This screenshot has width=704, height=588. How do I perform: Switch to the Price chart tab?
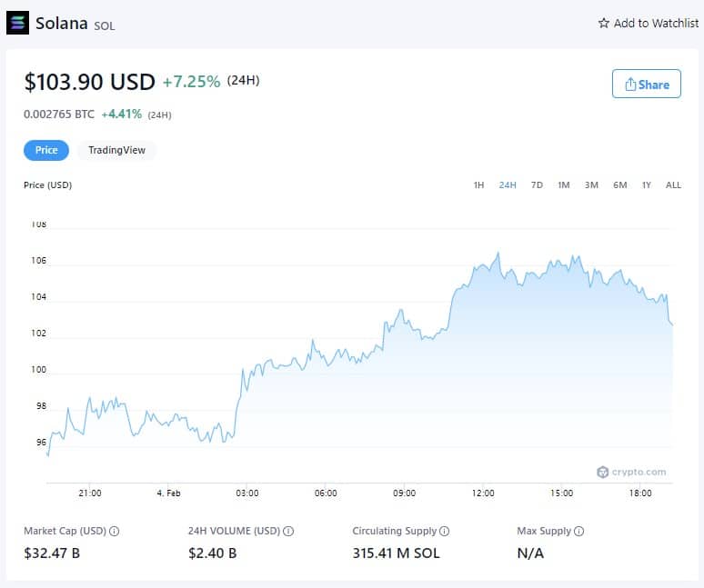click(x=46, y=150)
